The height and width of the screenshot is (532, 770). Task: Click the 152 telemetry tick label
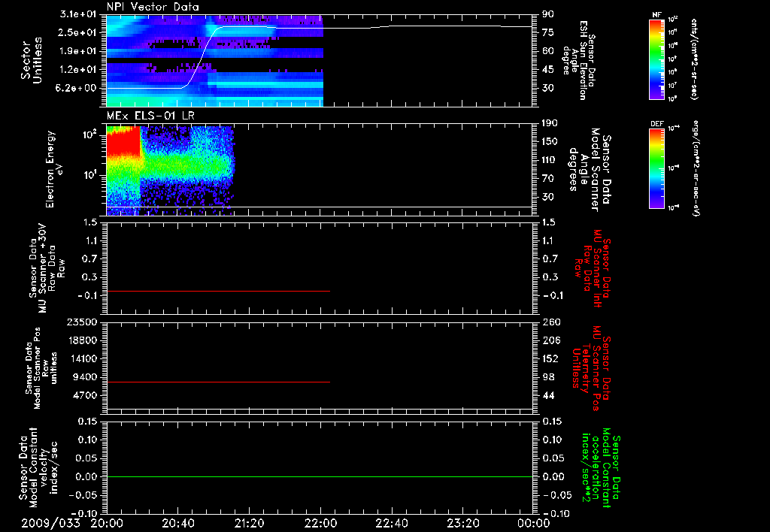pyautogui.click(x=551, y=358)
